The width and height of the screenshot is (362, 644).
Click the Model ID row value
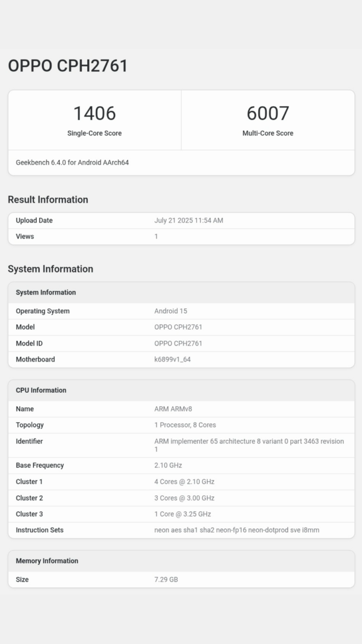178,343
